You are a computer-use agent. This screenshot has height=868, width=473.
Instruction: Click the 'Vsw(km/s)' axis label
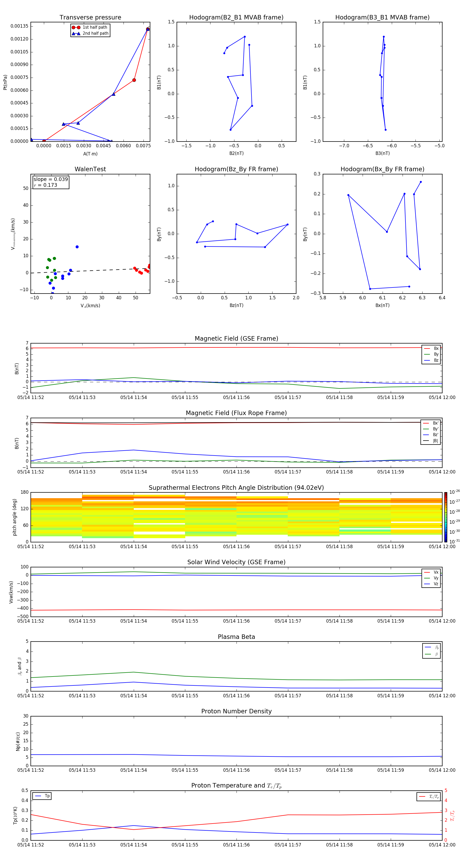[x=11, y=592]
